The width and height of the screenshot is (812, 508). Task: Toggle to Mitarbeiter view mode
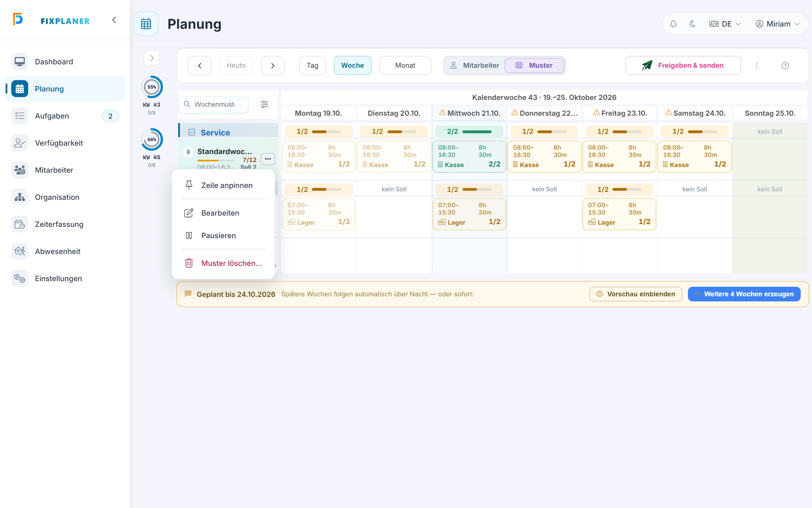coord(475,65)
